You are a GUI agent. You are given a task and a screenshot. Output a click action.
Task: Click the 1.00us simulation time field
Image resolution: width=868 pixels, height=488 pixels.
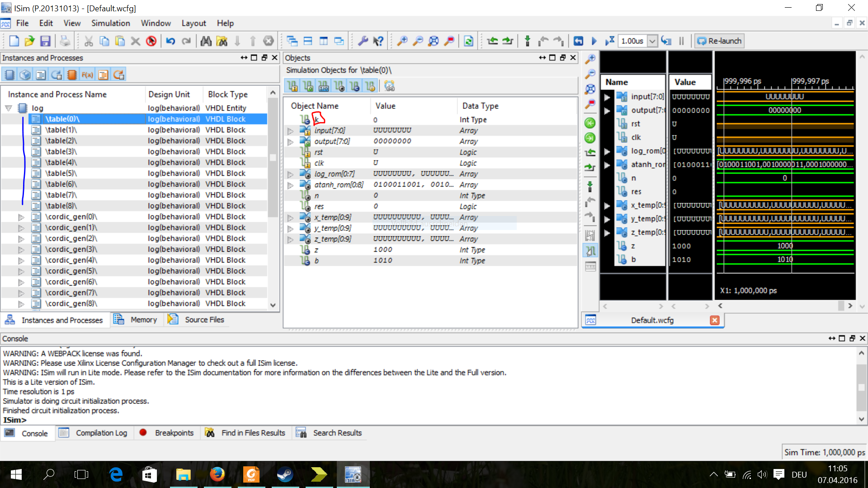[632, 41]
